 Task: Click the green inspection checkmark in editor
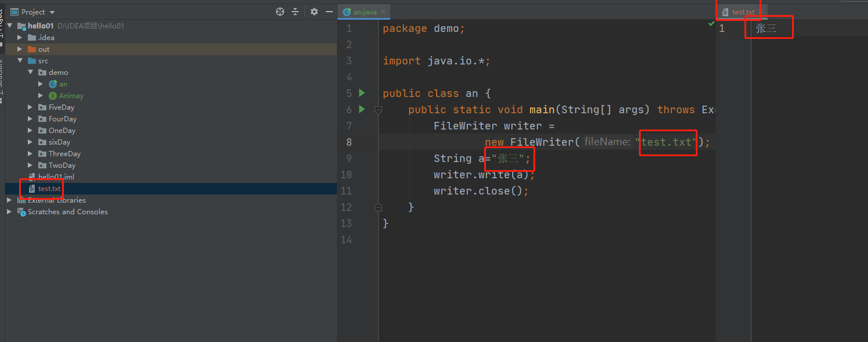click(x=711, y=24)
